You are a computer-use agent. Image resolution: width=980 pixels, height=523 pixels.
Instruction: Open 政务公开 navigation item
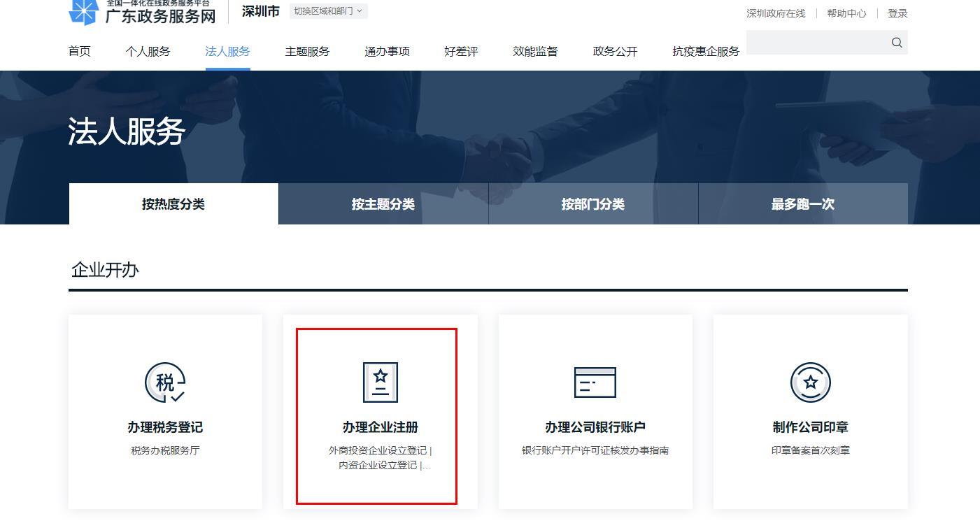tap(615, 51)
